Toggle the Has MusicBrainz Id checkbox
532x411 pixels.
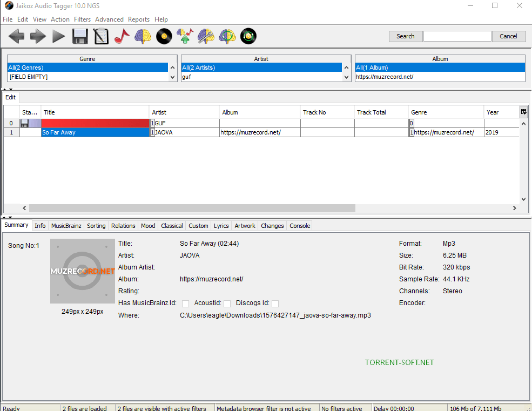[x=186, y=304]
